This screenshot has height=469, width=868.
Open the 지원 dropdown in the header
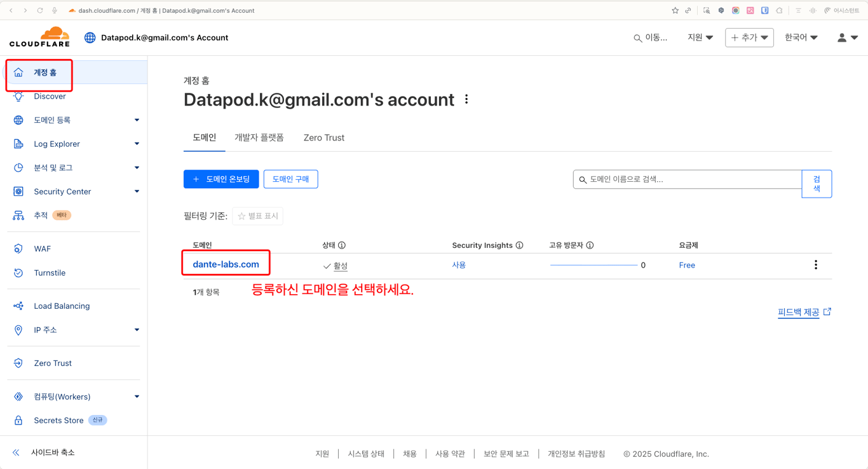(700, 37)
